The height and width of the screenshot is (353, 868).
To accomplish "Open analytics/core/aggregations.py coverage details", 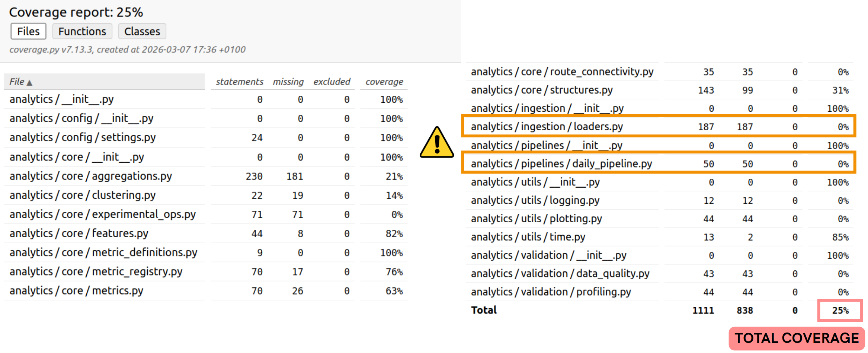I will click(90, 176).
